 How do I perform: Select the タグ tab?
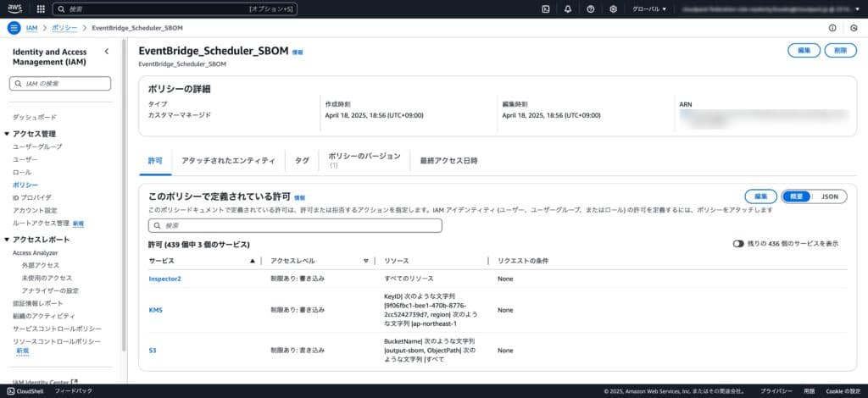(302, 161)
